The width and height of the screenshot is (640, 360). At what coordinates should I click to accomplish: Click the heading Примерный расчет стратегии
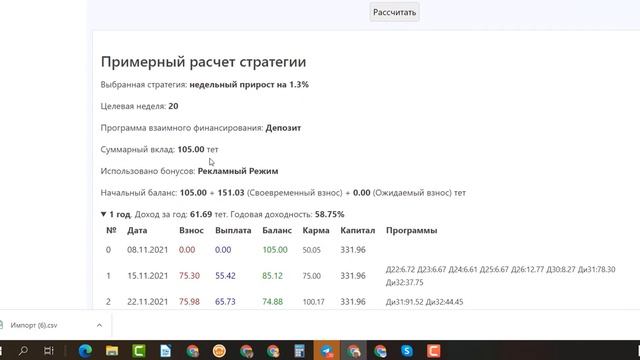coord(203,62)
